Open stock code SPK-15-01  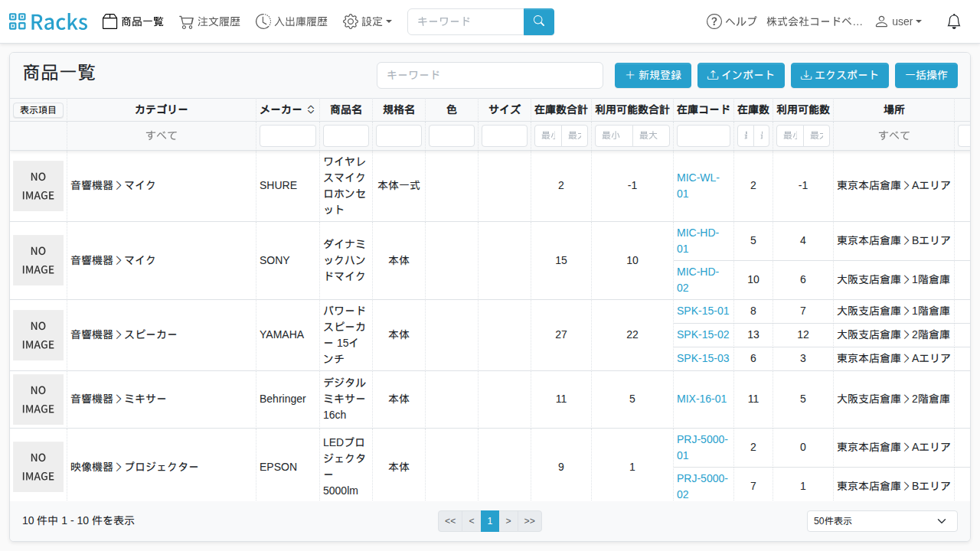tap(703, 311)
